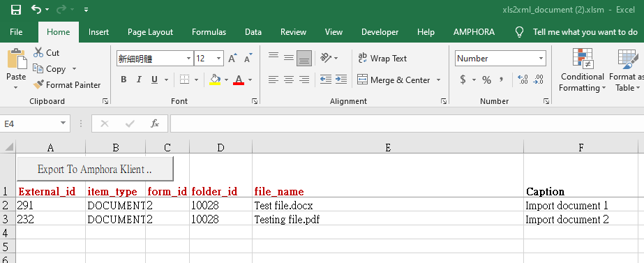Open the underline style dropdown
644x263 pixels.
click(x=166, y=80)
